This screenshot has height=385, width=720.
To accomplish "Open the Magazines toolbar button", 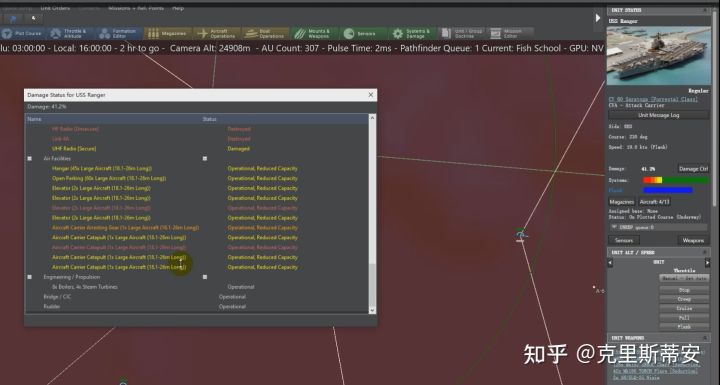I will pos(168,33).
